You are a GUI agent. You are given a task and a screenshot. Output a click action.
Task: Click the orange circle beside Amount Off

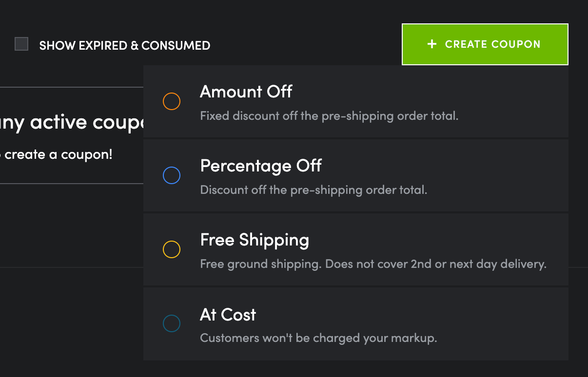click(172, 101)
